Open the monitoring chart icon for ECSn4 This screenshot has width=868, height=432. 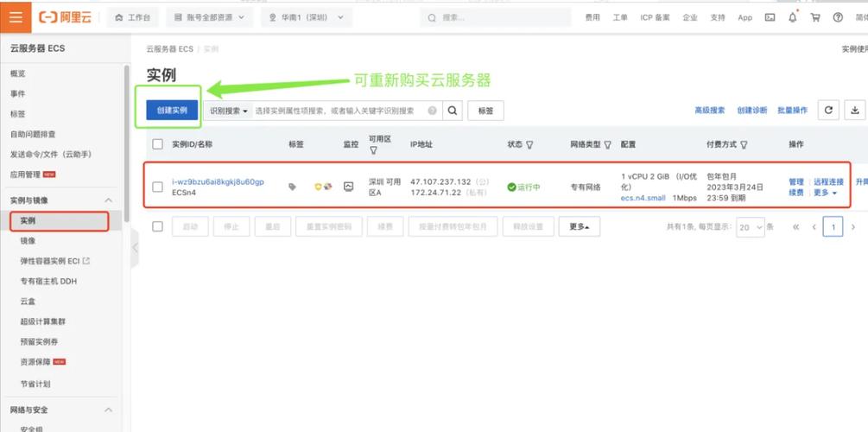click(x=348, y=187)
